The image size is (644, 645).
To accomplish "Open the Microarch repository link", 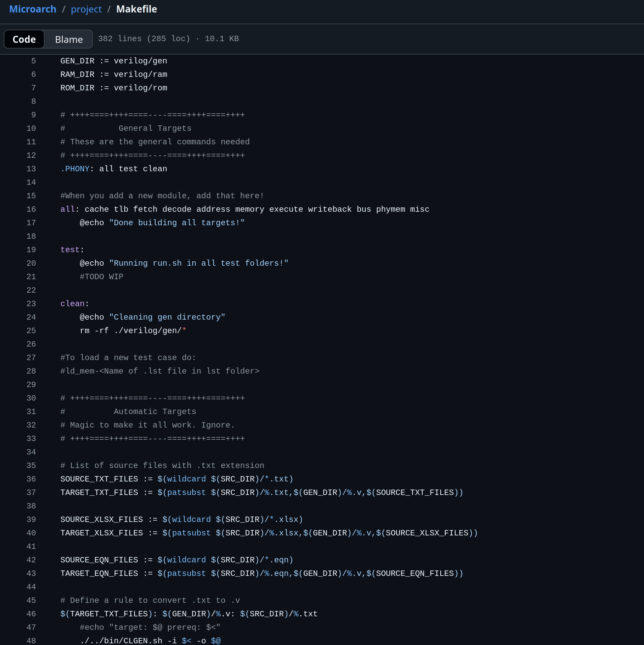I will tap(33, 9).
